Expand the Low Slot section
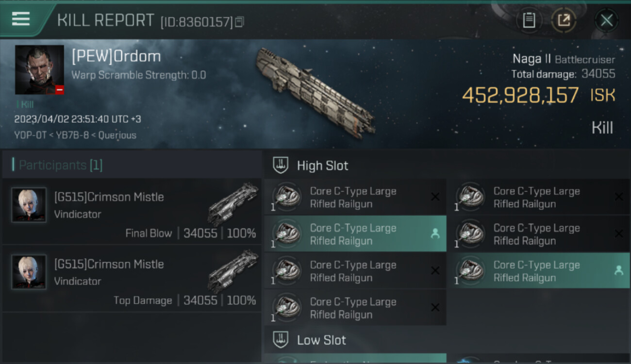This screenshot has height=364, width=631. [x=281, y=340]
